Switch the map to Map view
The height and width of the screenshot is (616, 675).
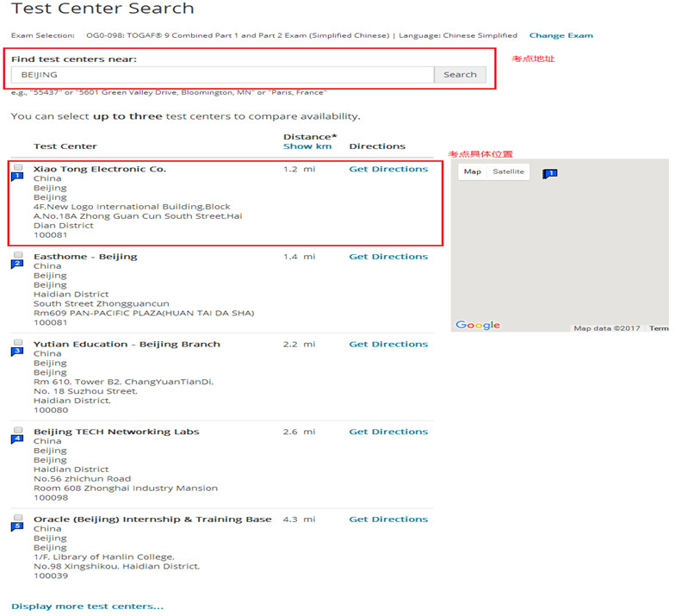(472, 171)
